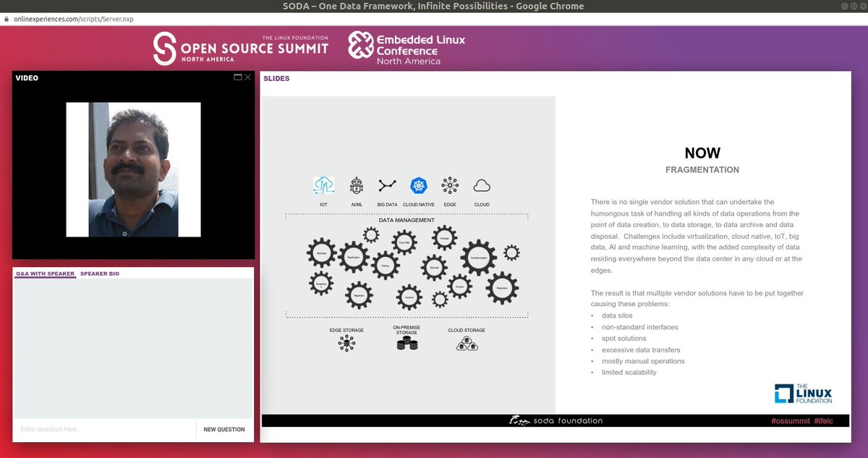This screenshot has height=458, width=868.
Task: Click the 'mostly manual operations' bullet
Action: point(643,361)
